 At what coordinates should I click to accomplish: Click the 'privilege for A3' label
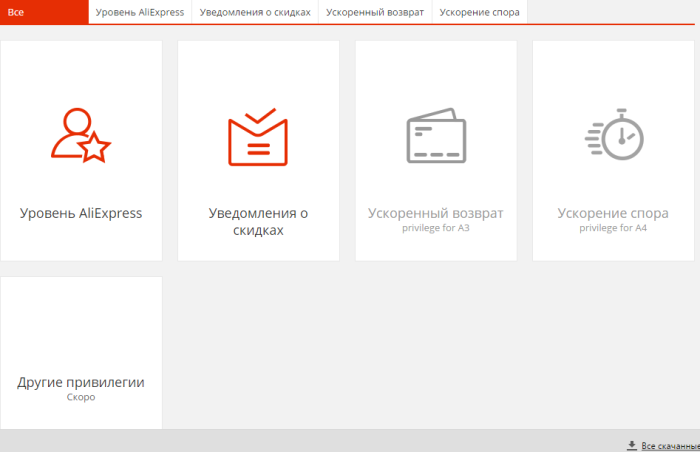click(x=436, y=228)
